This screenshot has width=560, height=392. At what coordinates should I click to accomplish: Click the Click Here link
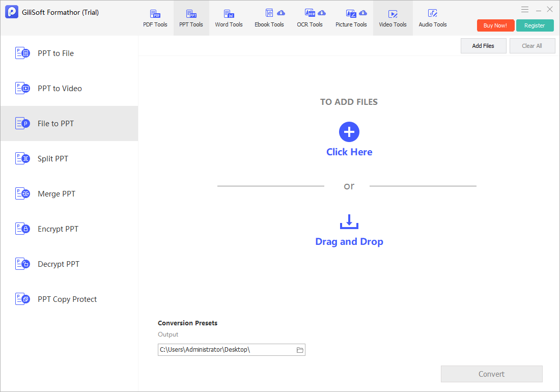coord(349,152)
